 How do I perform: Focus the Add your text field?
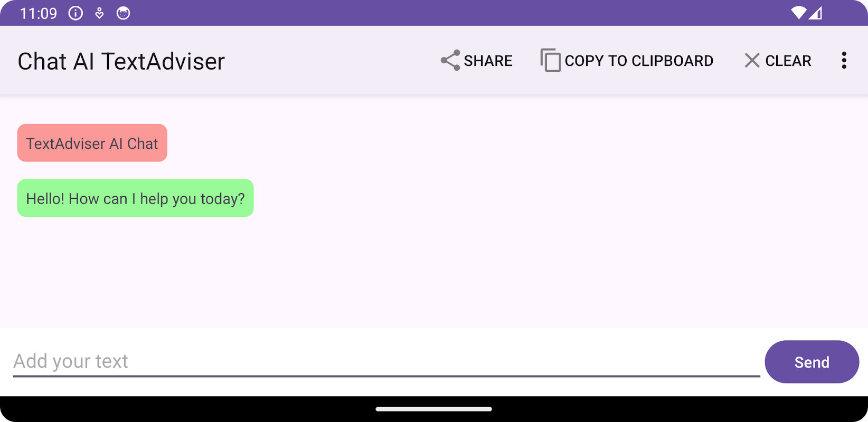pos(386,361)
